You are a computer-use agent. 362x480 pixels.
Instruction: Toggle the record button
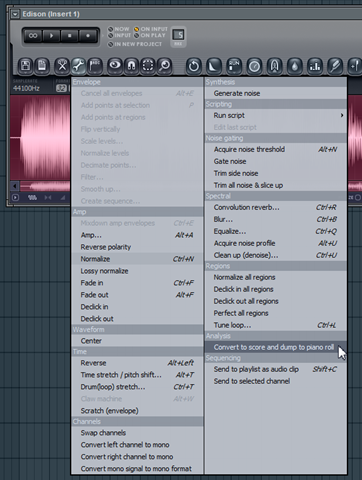[88, 36]
